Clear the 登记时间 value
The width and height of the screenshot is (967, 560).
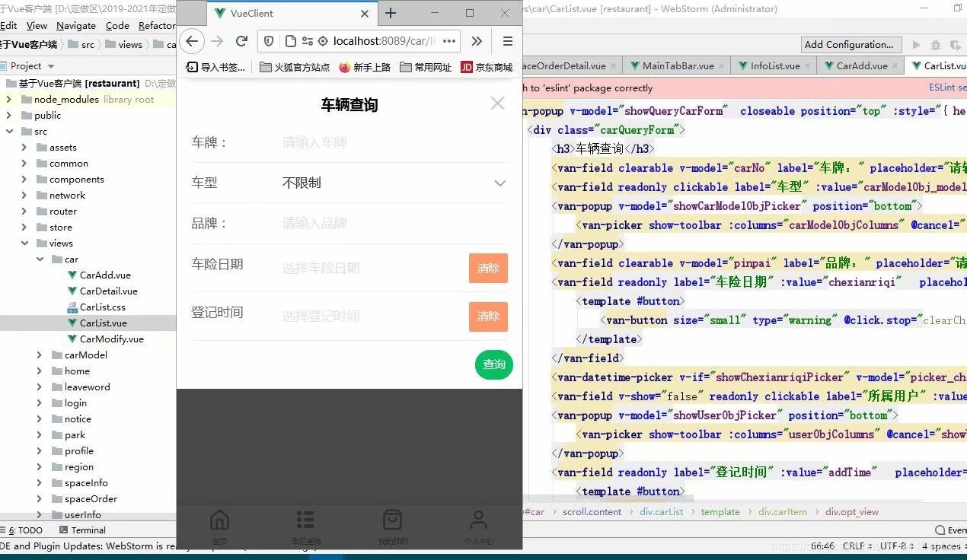pyautogui.click(x=488, y=316)
